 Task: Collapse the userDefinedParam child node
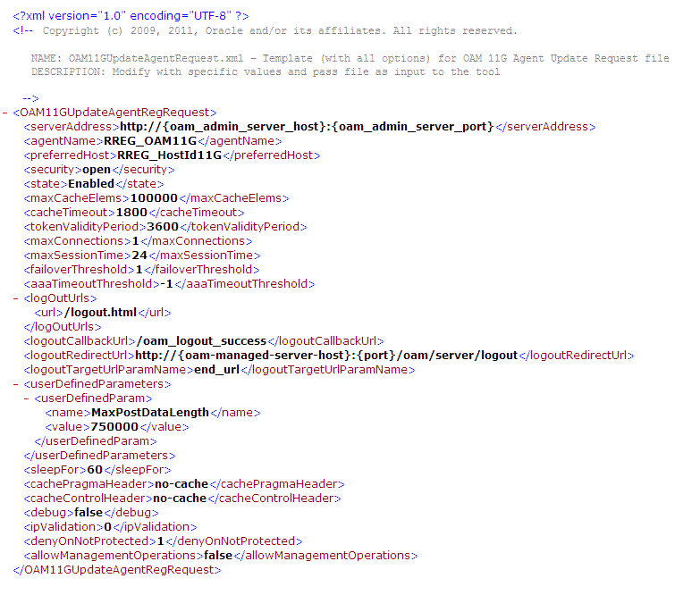tap(26, 398)
